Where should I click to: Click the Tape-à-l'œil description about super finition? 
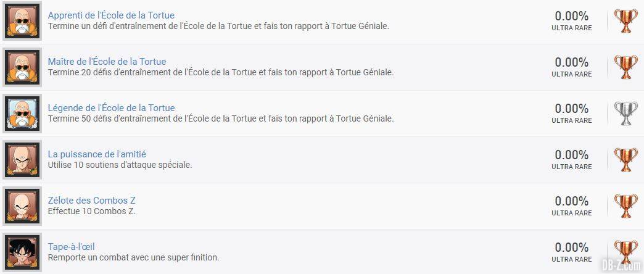(133, 258)
